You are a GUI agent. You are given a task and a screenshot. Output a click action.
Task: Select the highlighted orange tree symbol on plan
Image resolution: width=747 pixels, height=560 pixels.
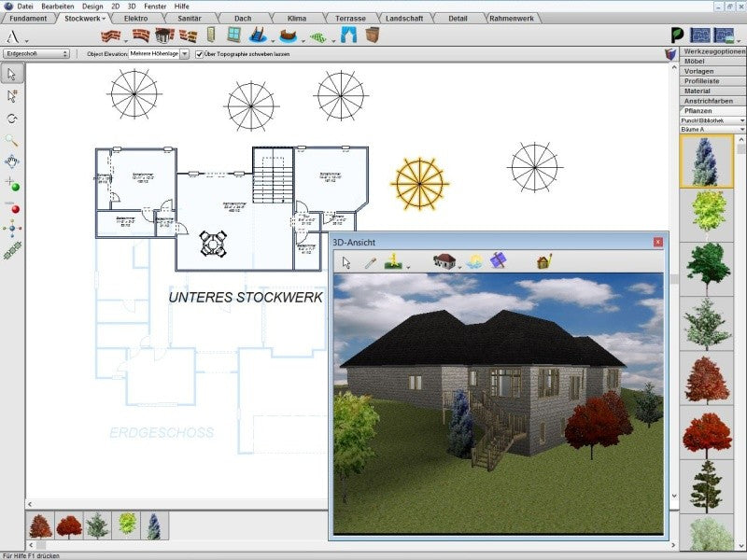[x=419, y=183]
